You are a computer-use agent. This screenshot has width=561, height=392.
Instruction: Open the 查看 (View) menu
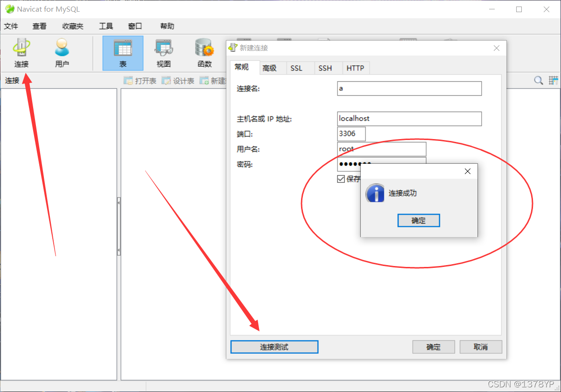(x=39, y=26)
